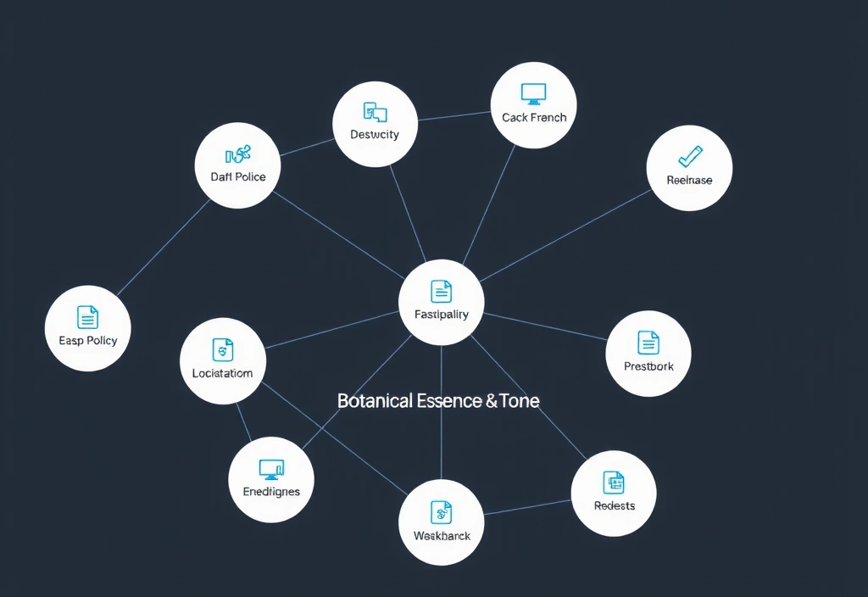Open the Prestbork document icon

648,343
